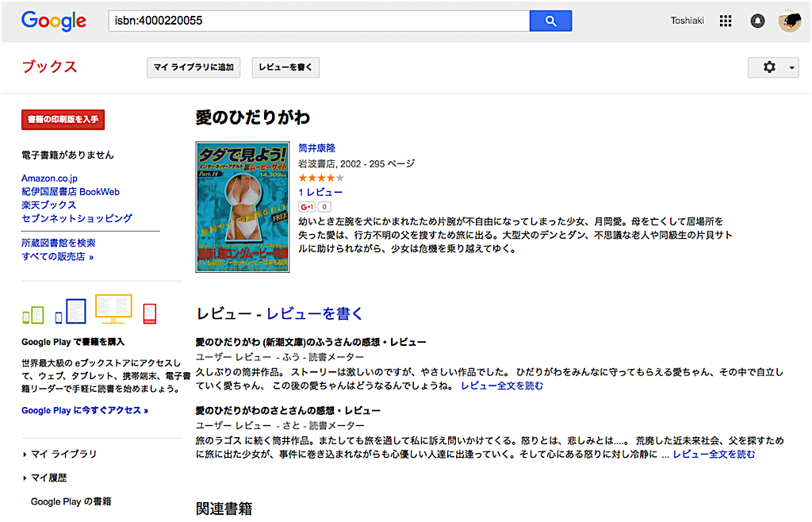Viewport: 812px width, 522px height.
Task: Click Google Play に今すぐアクセス » link
Action: point(85,410)
